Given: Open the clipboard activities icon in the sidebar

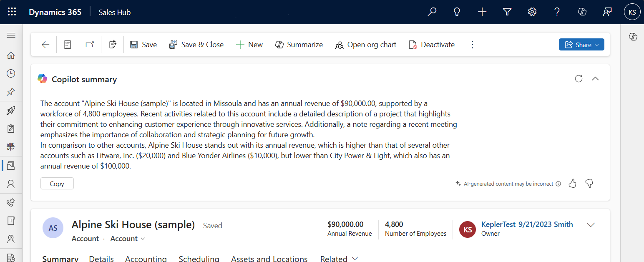Looking at the screenshot, I should point(11,128).
